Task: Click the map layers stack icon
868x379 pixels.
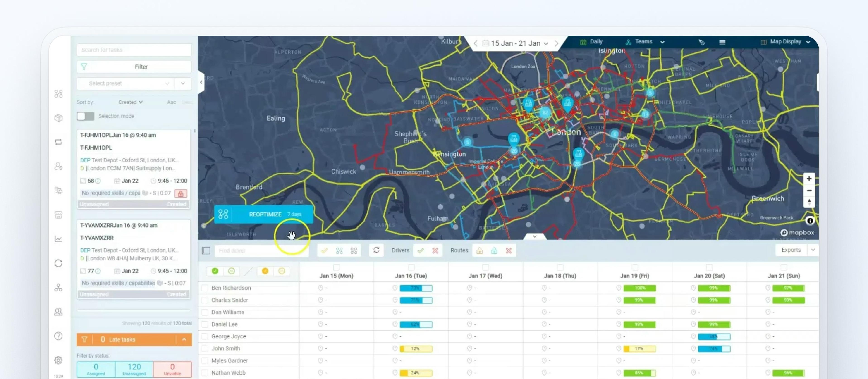Action: [x=722, y=42]
